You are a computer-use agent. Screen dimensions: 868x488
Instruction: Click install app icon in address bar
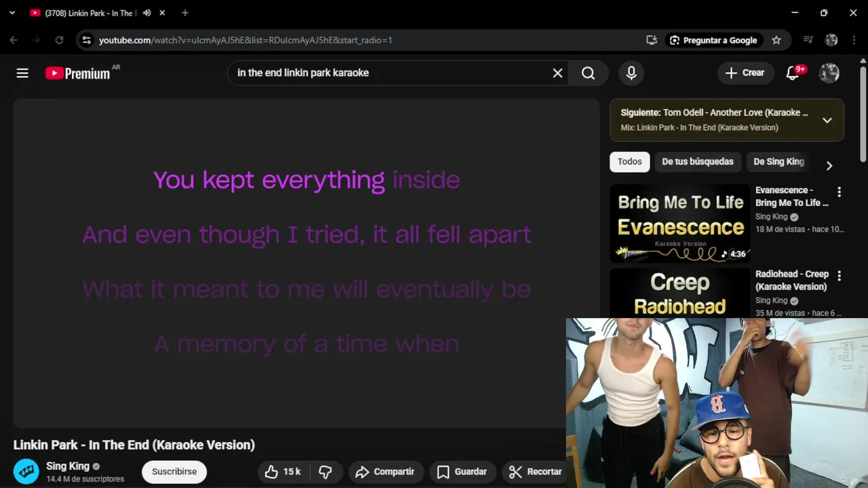click(x=652, y=40)
